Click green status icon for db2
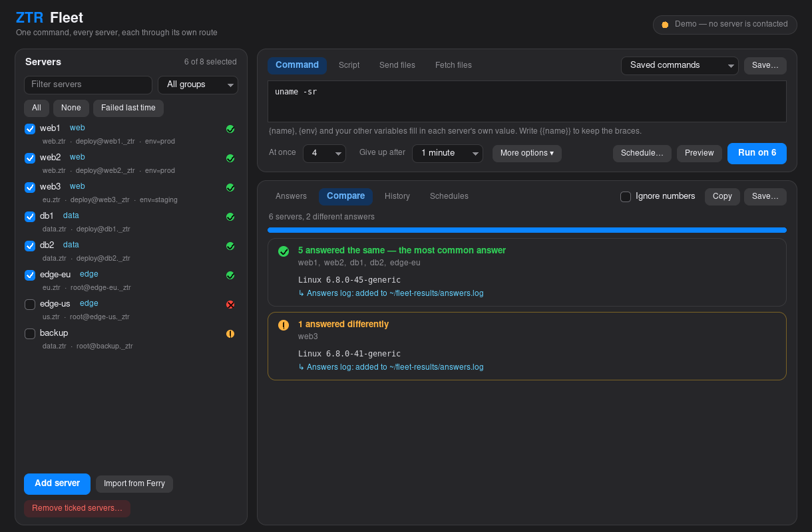 pos(230,246)
